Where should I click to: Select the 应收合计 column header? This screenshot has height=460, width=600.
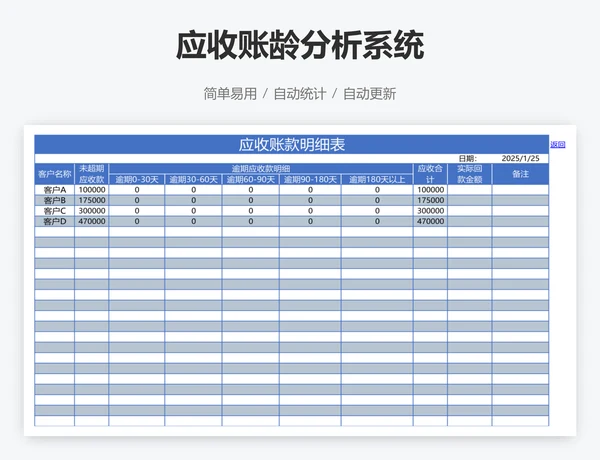(430, 174)
